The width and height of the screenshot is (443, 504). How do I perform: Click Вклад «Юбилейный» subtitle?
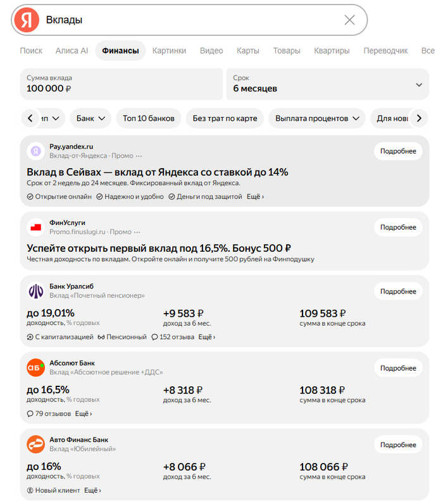point(83,449)
